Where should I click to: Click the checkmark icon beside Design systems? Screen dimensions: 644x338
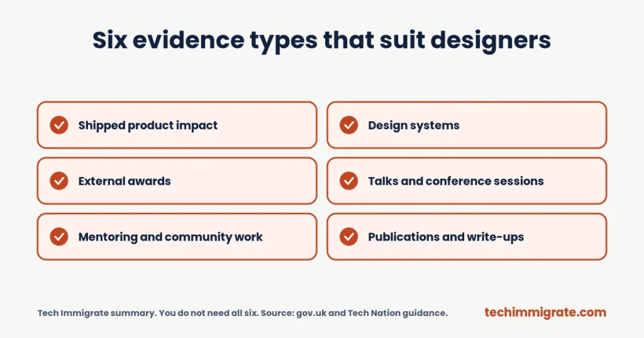click(348, 125)
